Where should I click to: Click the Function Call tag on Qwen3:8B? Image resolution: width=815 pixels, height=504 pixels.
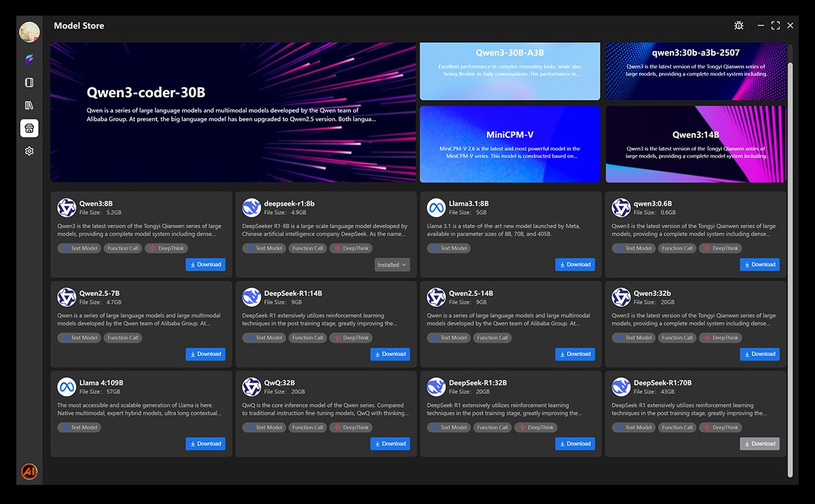(123, 248)
